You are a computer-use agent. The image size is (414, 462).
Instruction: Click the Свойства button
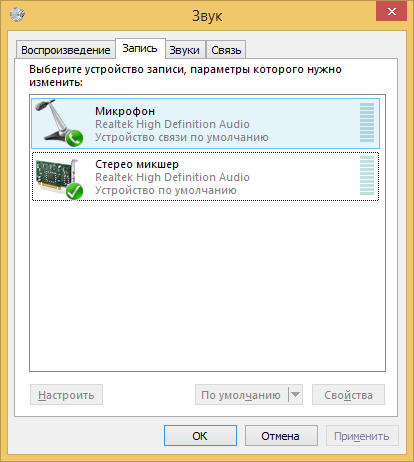pos(348,395)
